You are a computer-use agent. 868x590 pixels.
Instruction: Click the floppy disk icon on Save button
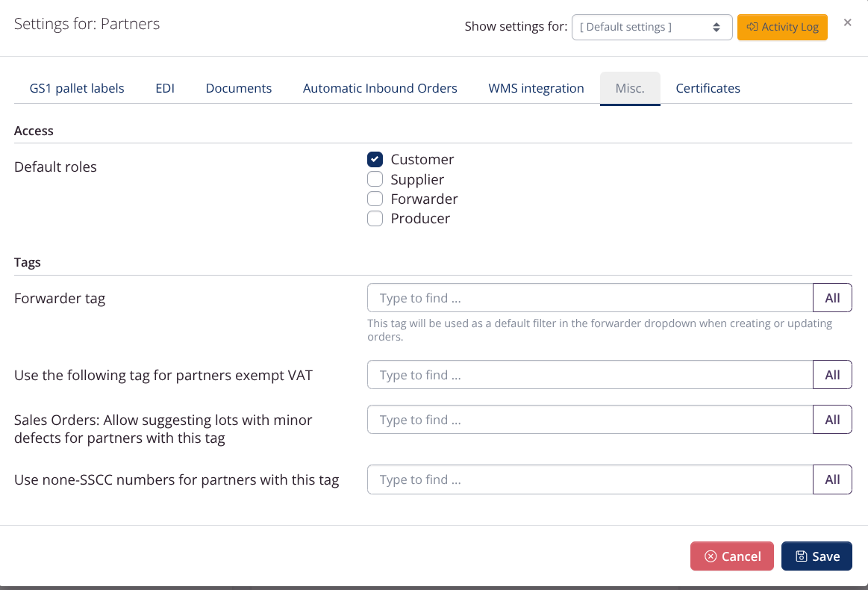pyautogui.click(x=802, y=556)
